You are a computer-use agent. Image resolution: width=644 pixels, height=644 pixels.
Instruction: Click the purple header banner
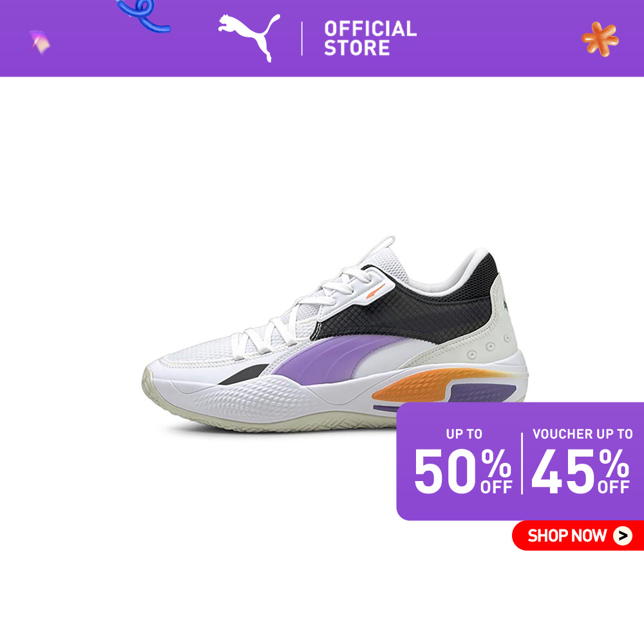322,38
